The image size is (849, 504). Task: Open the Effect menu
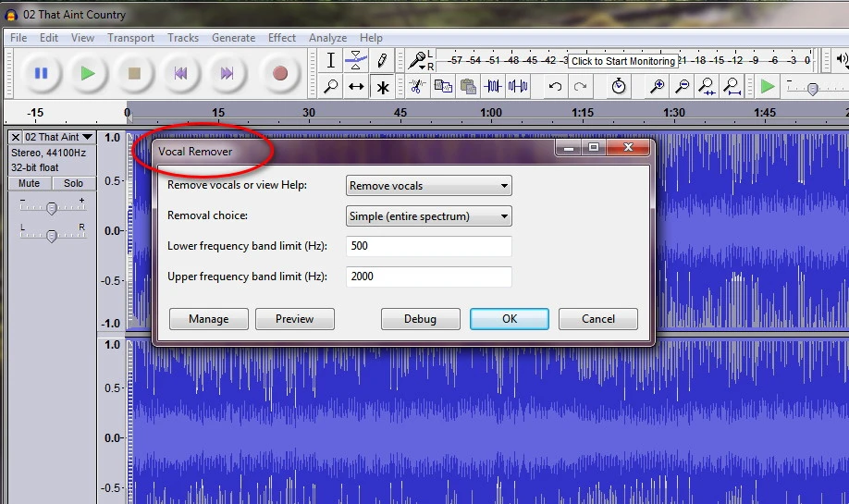point(282,38)
